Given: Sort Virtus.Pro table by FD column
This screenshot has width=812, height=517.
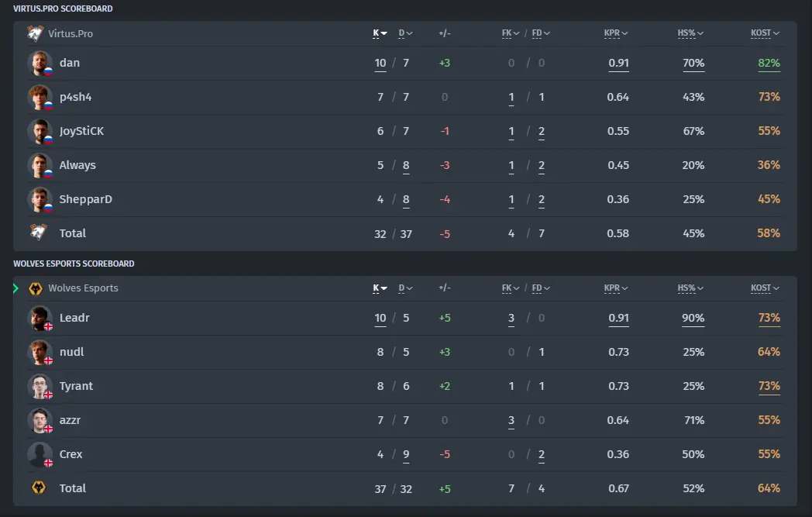Looking at the screenshot, I should tap(541, 33).
